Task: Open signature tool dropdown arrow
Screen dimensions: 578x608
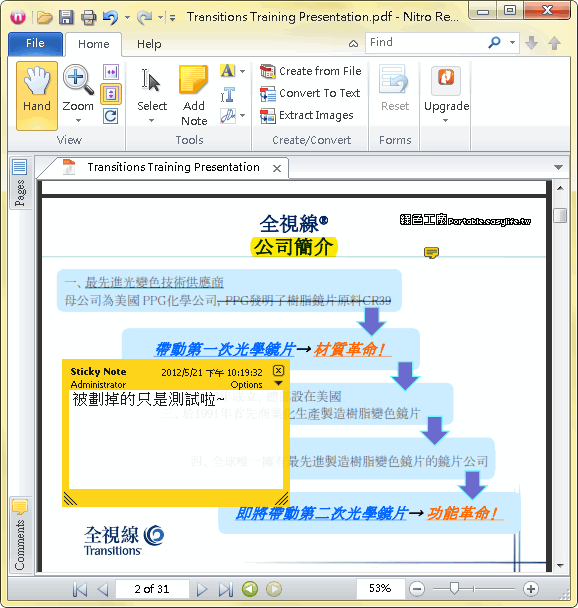Action: pos(243,116)
